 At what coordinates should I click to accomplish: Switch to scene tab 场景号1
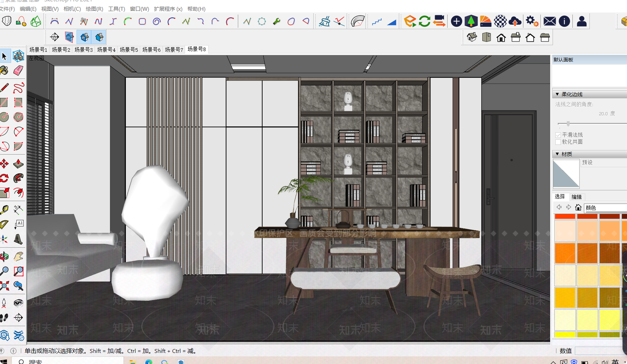38,50
